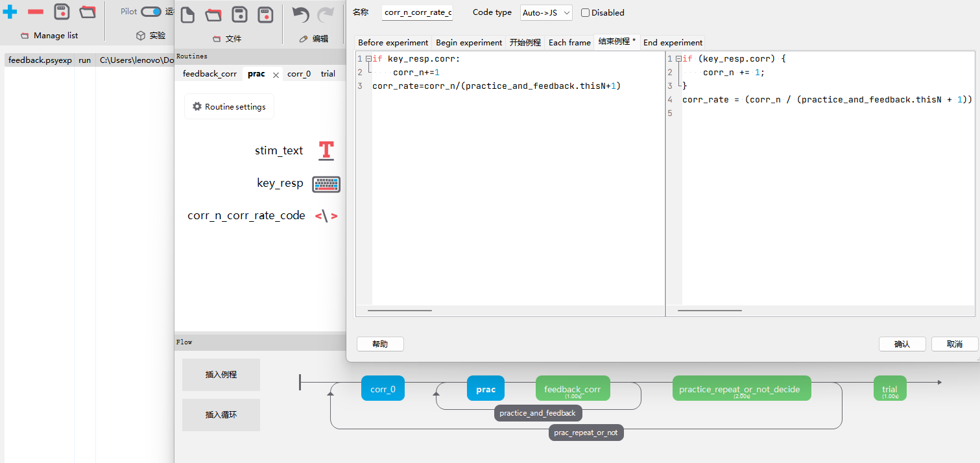980x463 pixels.
Task: Click the undo arrow icon
Action: tap(300, 15)
